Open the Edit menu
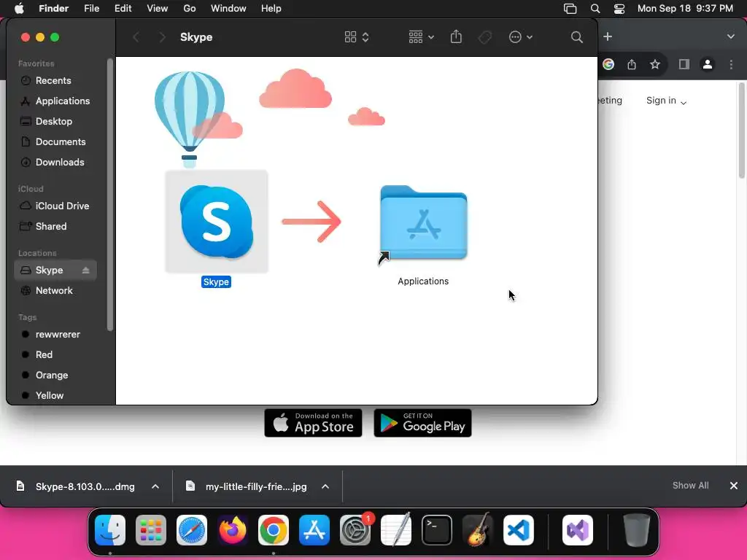 (x=123, y=9)
